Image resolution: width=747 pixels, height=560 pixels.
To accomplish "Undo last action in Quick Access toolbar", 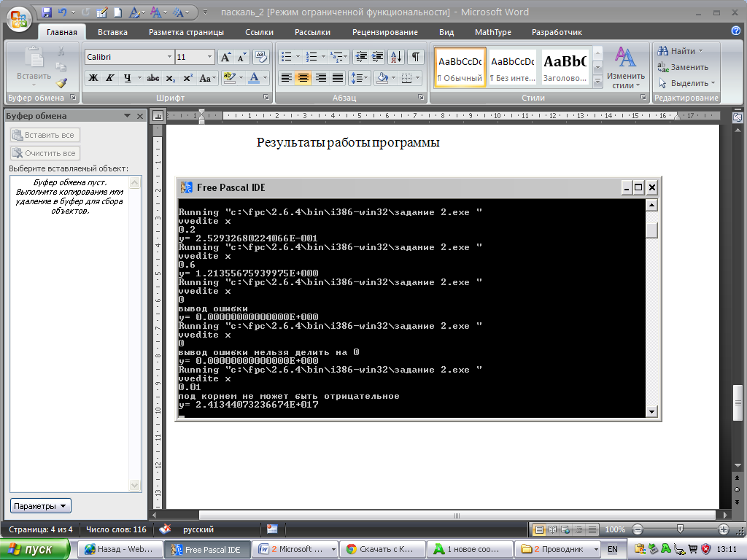I will (62, 13).
